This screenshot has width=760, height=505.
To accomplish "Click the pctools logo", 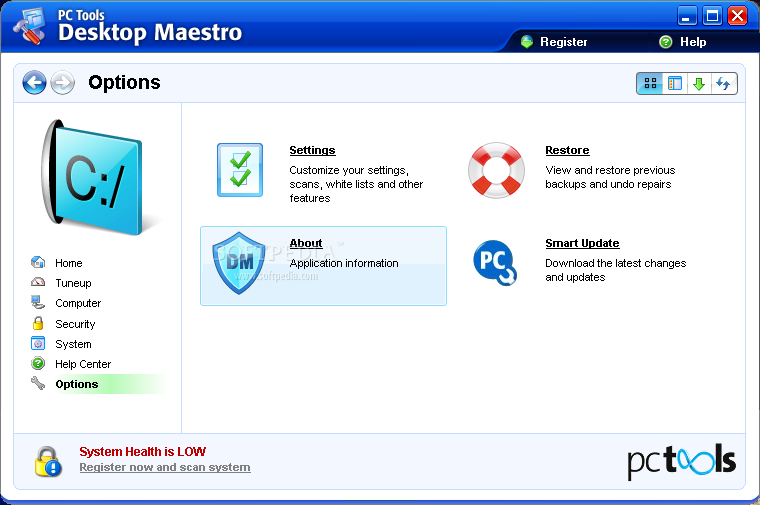I will pyautogui.click(x=681, y=461).
